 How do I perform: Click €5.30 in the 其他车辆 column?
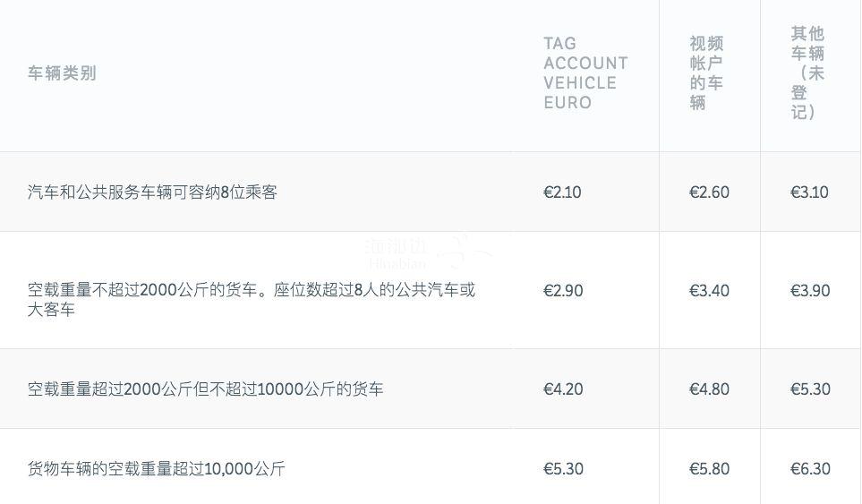click(x=810, y=389)
